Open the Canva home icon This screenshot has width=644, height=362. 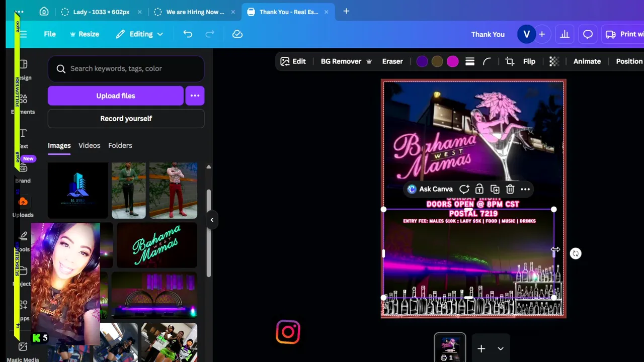point(44,12)
